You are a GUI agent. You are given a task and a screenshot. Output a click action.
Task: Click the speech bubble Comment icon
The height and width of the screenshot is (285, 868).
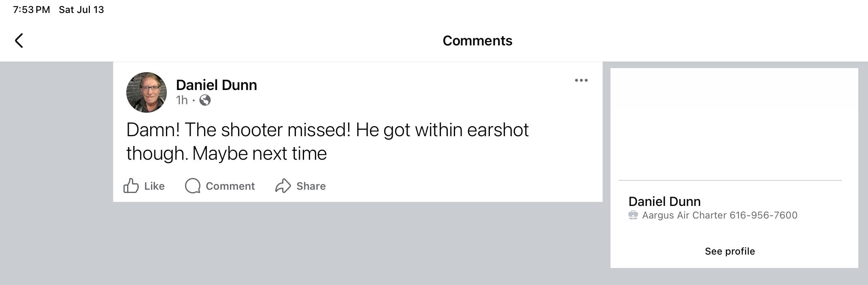tap(193, 186)
